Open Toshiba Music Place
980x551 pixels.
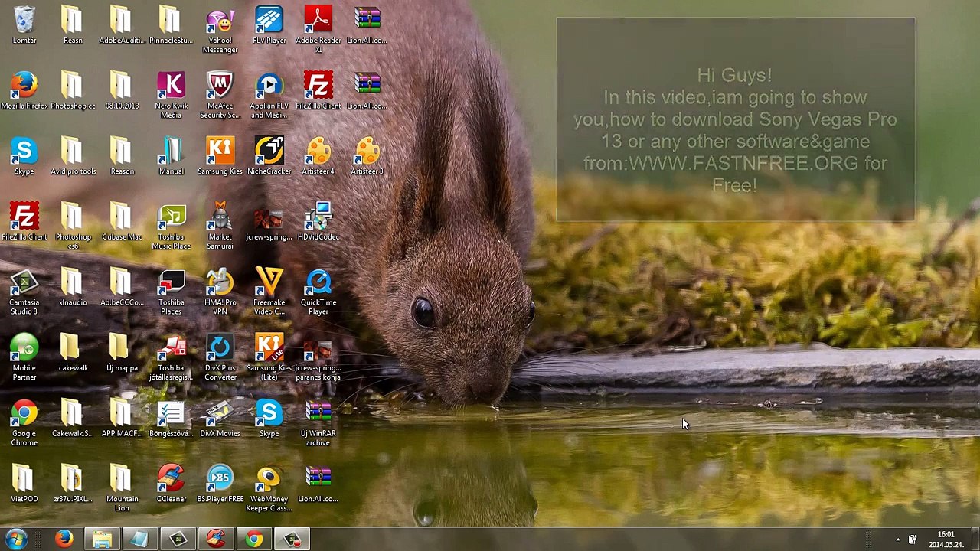(171, 226)
